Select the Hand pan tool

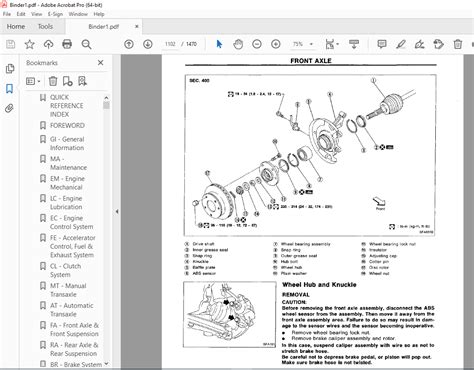click(238, 44)
